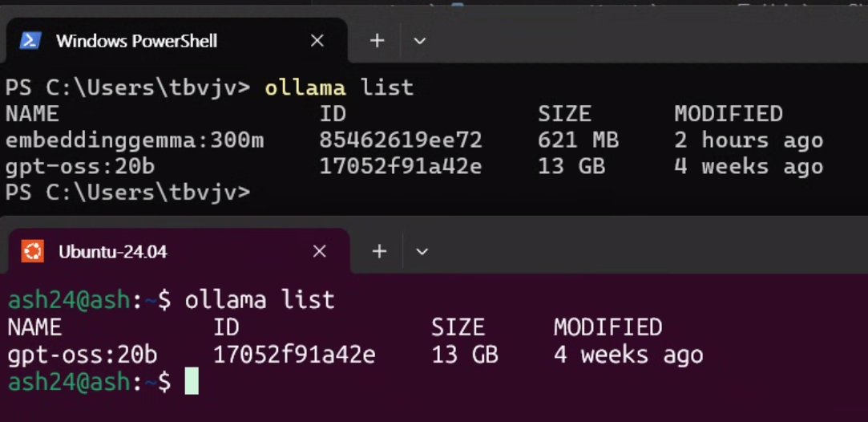The width and height of the screenshot is (868, 422).
Task: Click the 'ollama list' command in PowerShell
Action: (x=339, y=87)
